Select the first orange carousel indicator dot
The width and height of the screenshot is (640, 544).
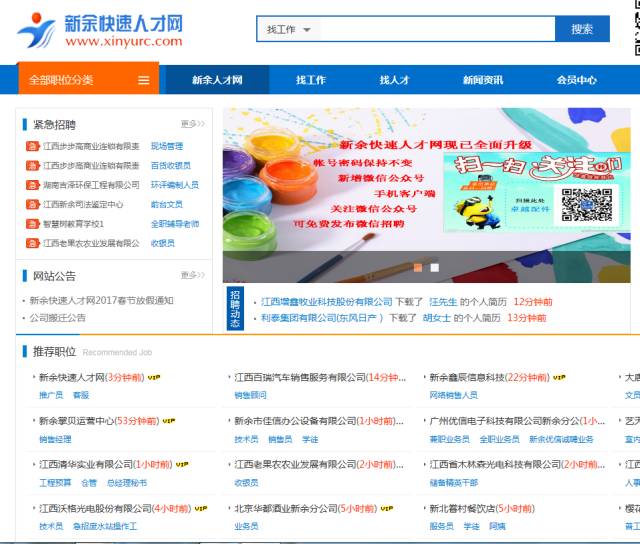(418, 267)
